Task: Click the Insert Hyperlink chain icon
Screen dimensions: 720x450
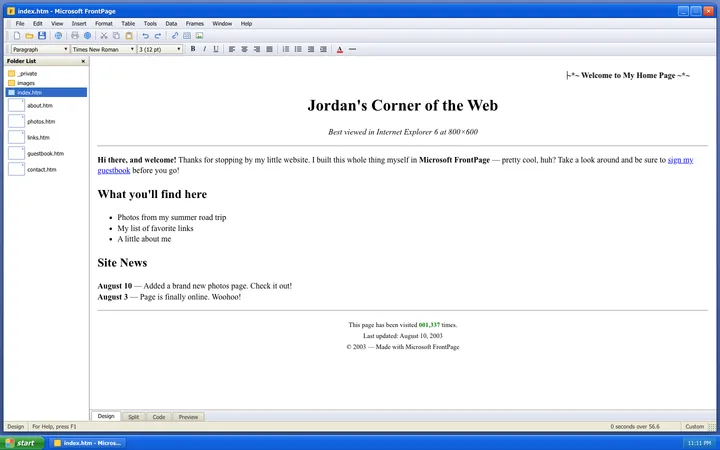Action: click(174, 36)
